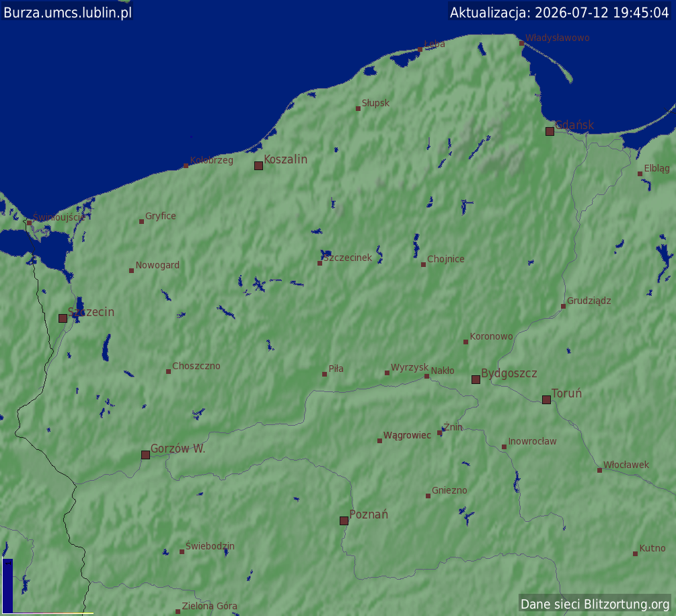Click the Włocławek town marker
676x616 pixels.
(x=600, y=470)
